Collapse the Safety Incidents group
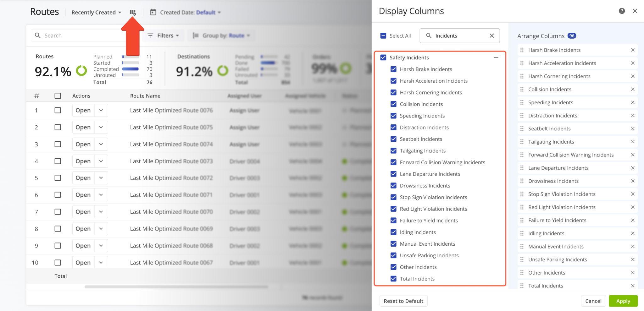644x311 pixels. (x=496, y=57)
